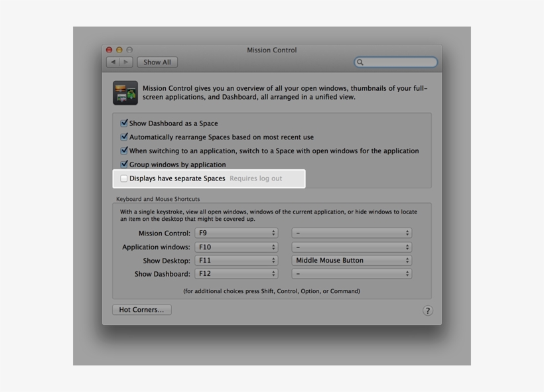Image resolution: width=544 pixels, height=392 pixels.
Task: Open Show Dashboard mouse shortcut dropdown
Action: click(x=352, y=274)
